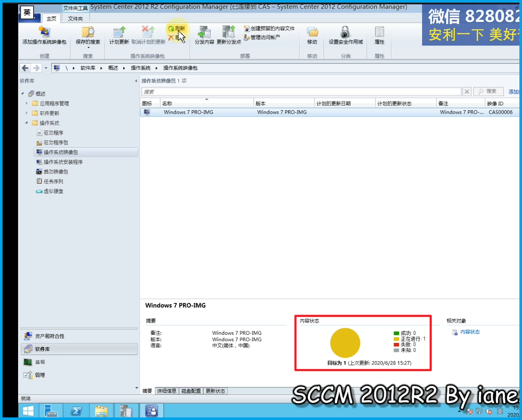Screen dimensions: 522x420
Task: Collapse the 软件库 navigation pane
Action: point(136,81)
